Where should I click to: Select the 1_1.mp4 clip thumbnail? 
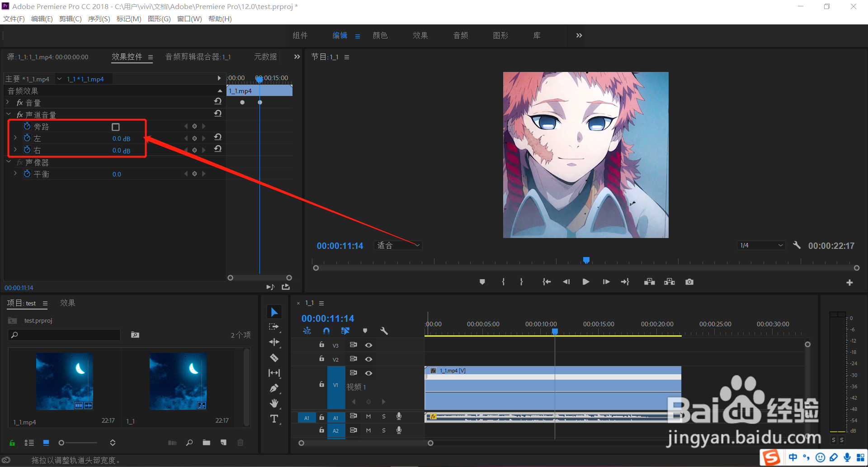pos(65,381)
